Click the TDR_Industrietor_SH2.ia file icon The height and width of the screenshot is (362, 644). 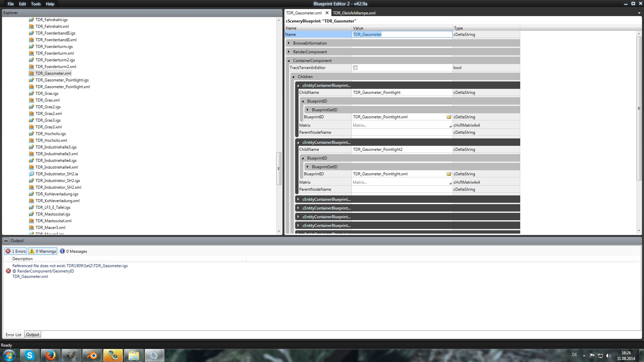pos(32,174)
